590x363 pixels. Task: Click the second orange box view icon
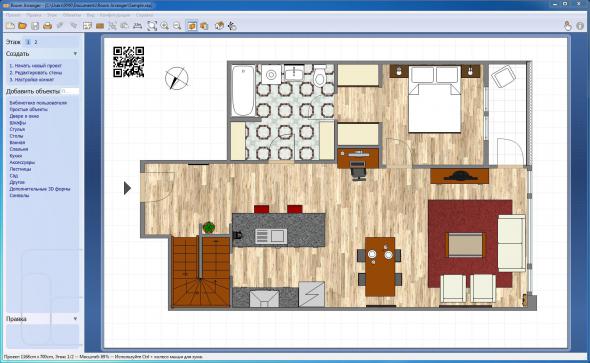pyautogui.click(x=204, y=26)
